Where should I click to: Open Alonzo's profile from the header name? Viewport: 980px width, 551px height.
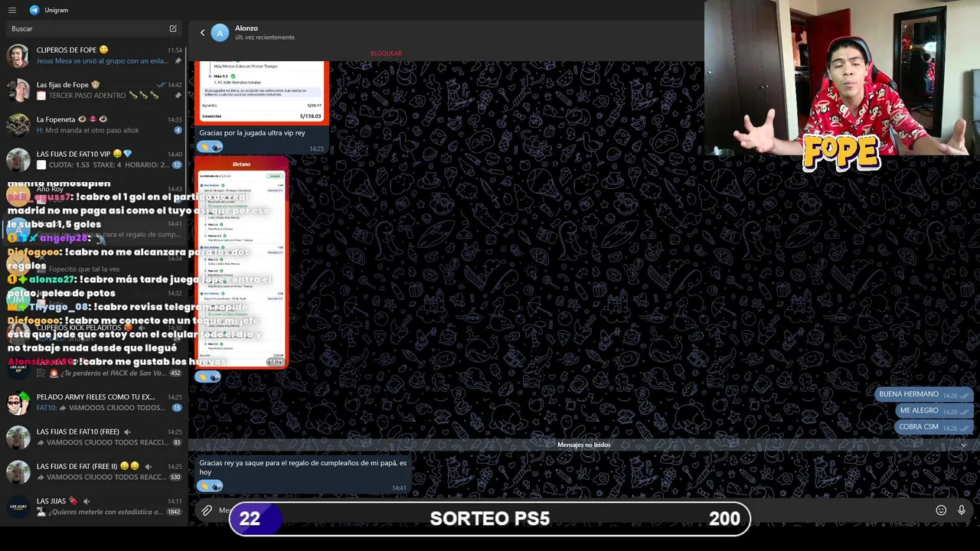(247, 28)
